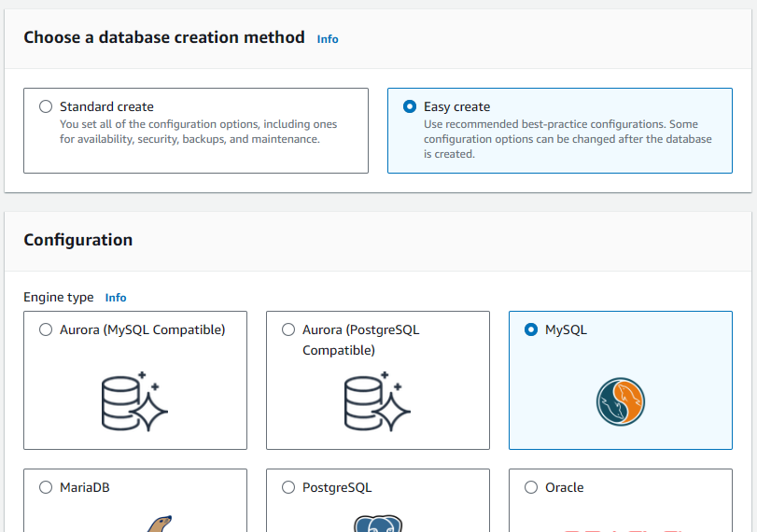757x532 pixels.
Task: Select the Standard create radio button
Action: (x=46, y=106)
